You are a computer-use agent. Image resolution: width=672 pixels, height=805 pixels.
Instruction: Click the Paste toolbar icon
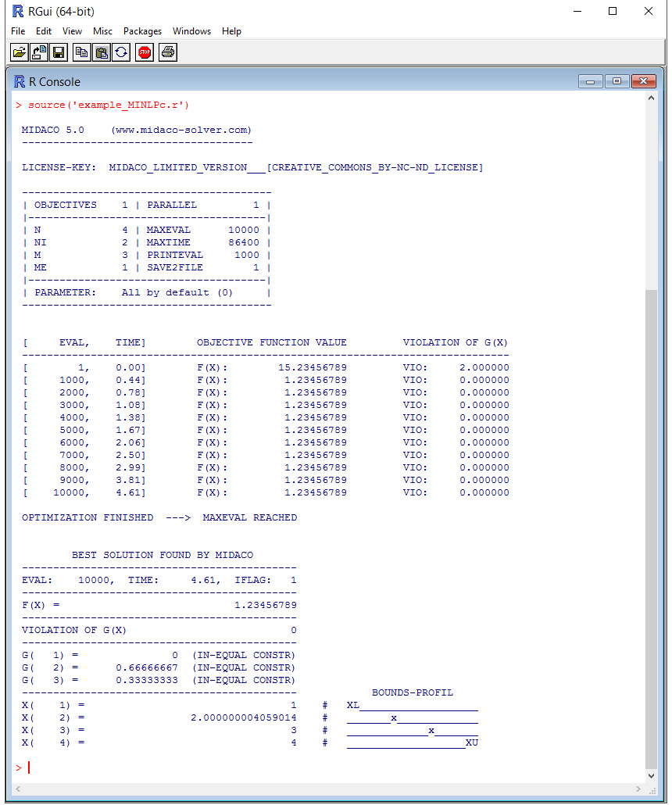102,52
